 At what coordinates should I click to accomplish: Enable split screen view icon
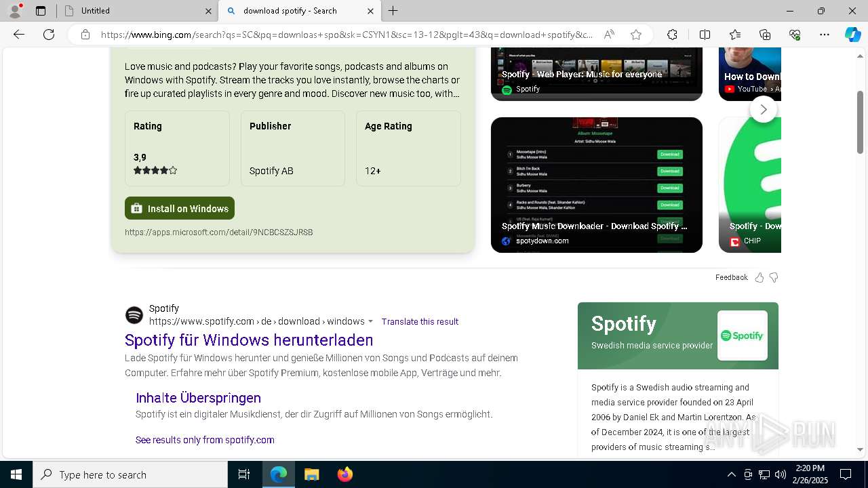pos(705,35)
